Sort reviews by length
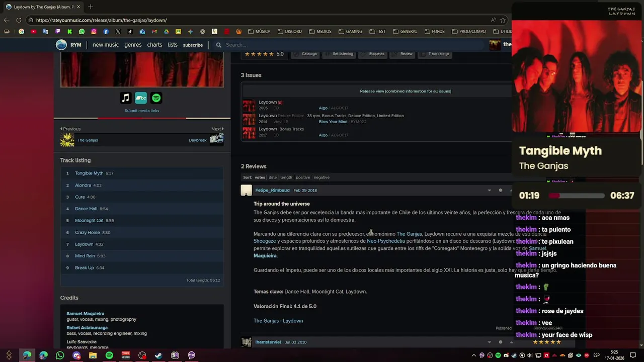Viewport: 644px width, 362px height. coord(286,177)
